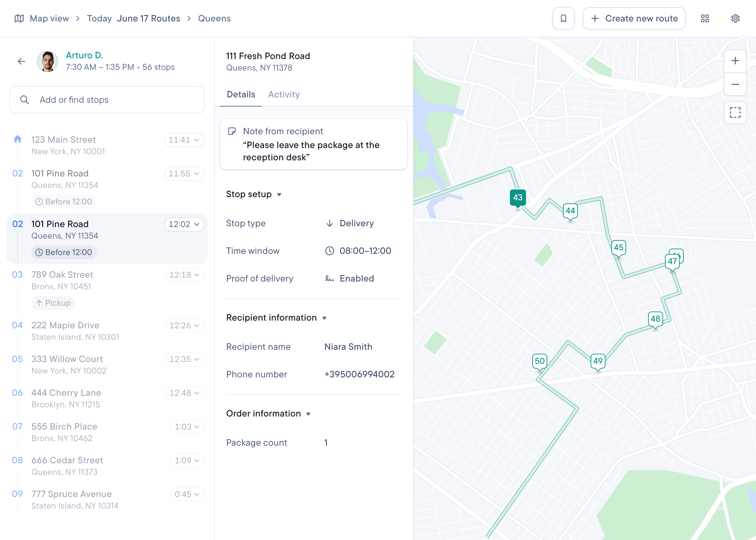Click the note icon beside Note from recipient
This screenshot has width=756, height=540.
click(232, 131)
